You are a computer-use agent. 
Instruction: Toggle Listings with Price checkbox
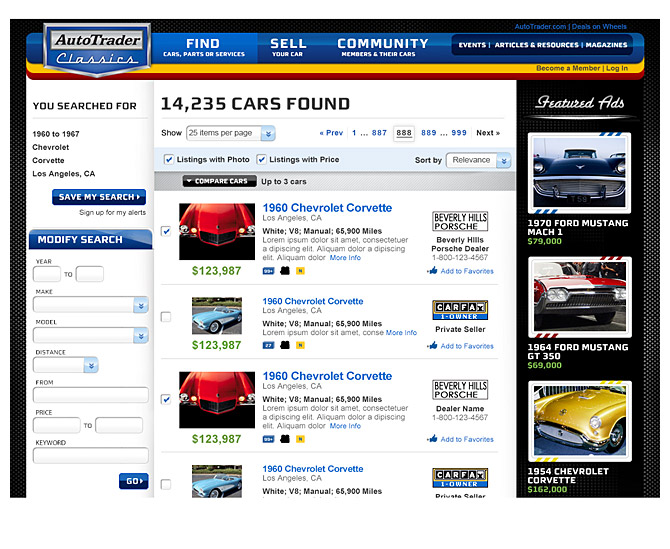point(262,160)
